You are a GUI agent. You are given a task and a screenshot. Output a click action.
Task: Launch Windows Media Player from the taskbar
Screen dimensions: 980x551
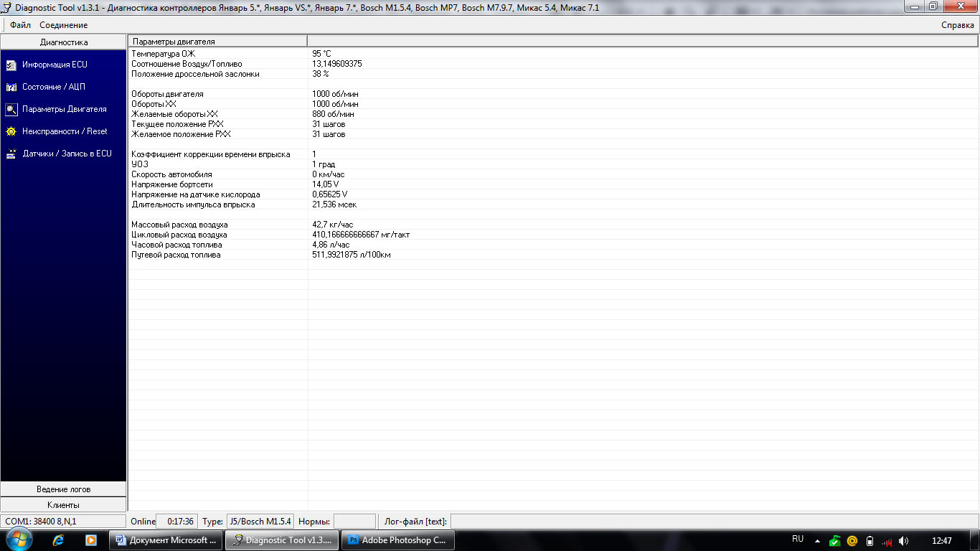(x=91, y=540)
